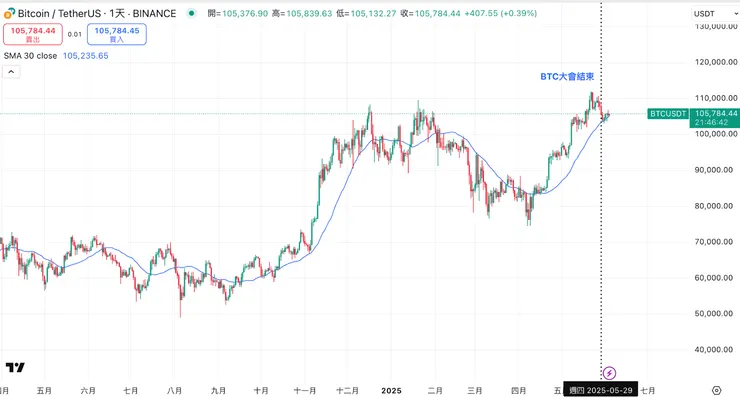Click the blue 105,784.45 buy button

117,34
